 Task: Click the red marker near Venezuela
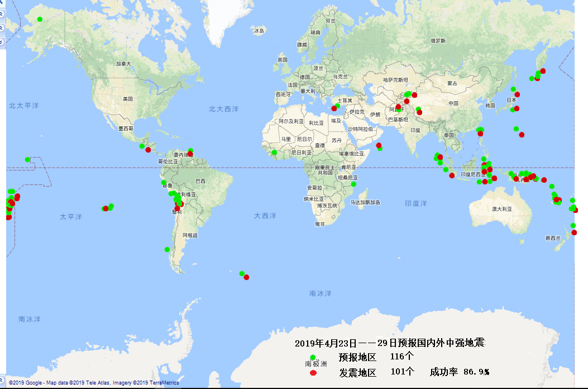coord(190,154)
